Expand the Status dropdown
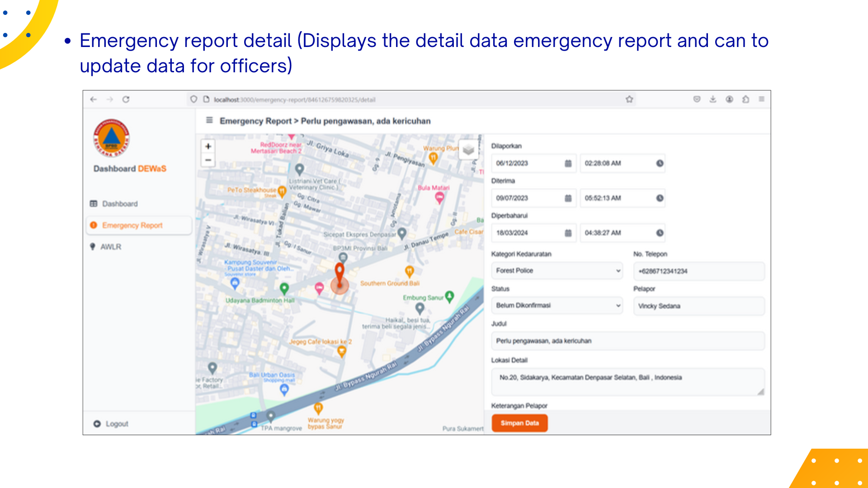Screen dimensions: 868x488 click(557, 305)
